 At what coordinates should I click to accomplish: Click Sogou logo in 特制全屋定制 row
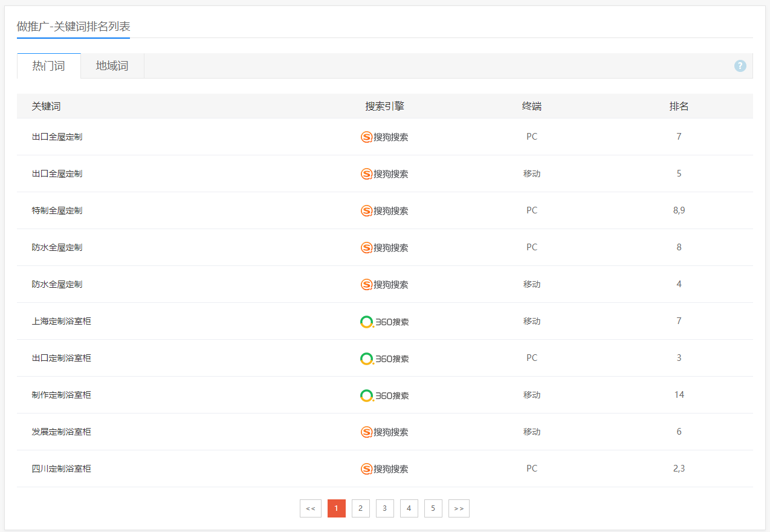[384, 211]
